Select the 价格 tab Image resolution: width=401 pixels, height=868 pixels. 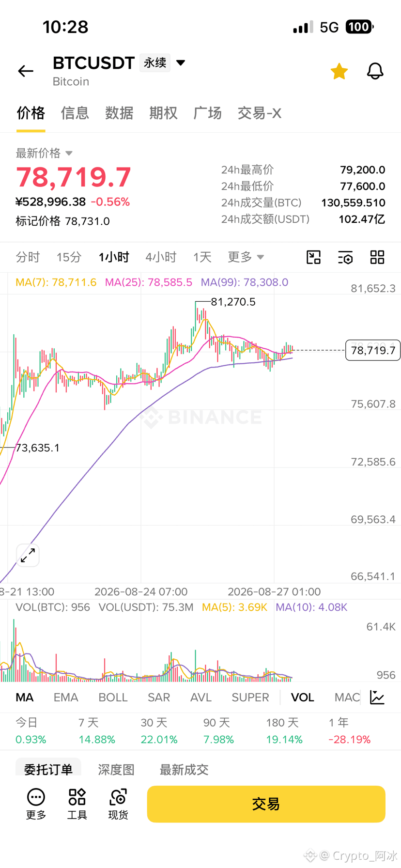(31, 113)
